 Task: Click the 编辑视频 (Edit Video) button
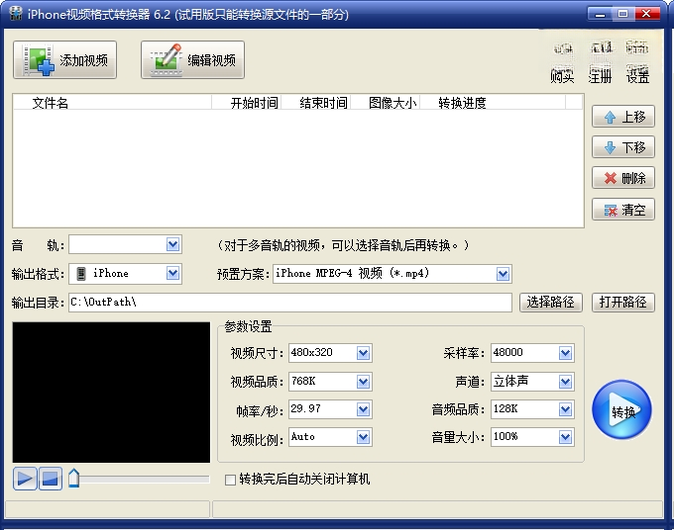(x=193, y=60)
